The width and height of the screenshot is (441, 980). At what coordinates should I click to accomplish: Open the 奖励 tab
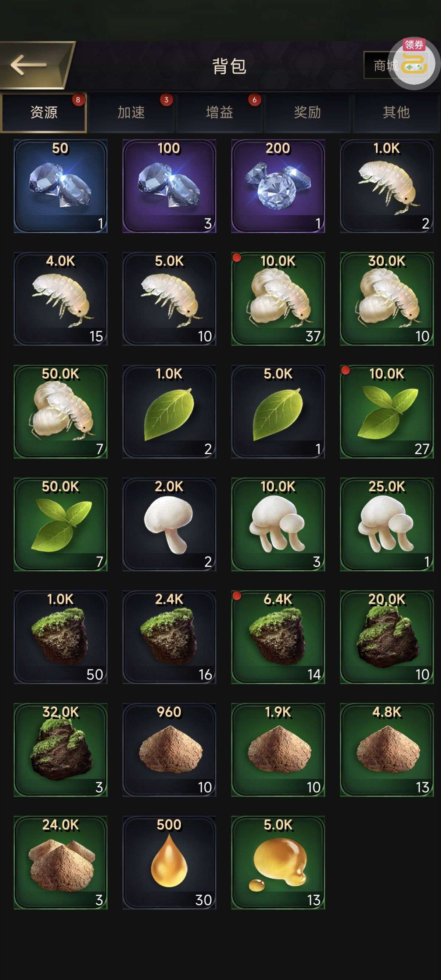pos(307,113)
